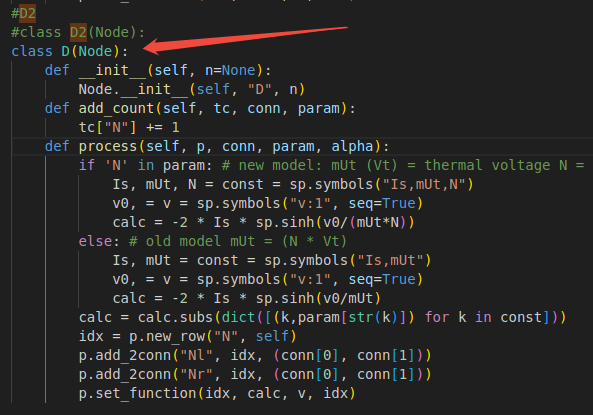Click the highlighted D2 in the comment
The height and width of the screenshot is (415, 593).
(28, 14)
